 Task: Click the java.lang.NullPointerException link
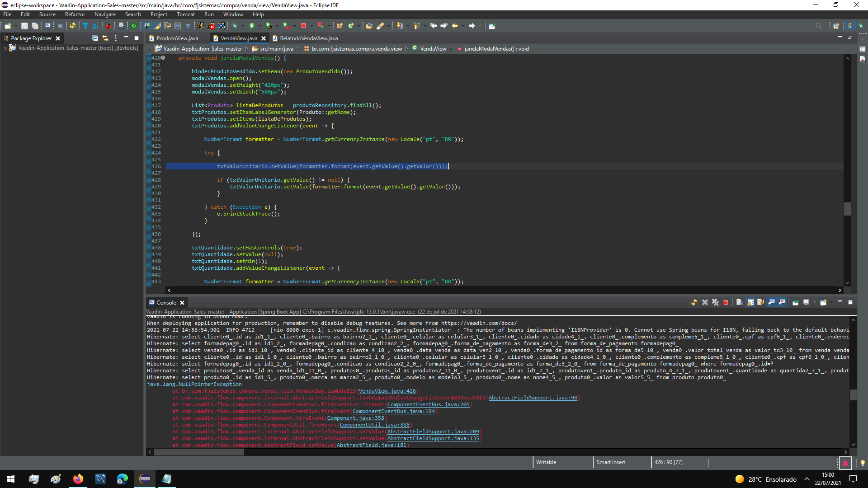[x=194, y=385]
